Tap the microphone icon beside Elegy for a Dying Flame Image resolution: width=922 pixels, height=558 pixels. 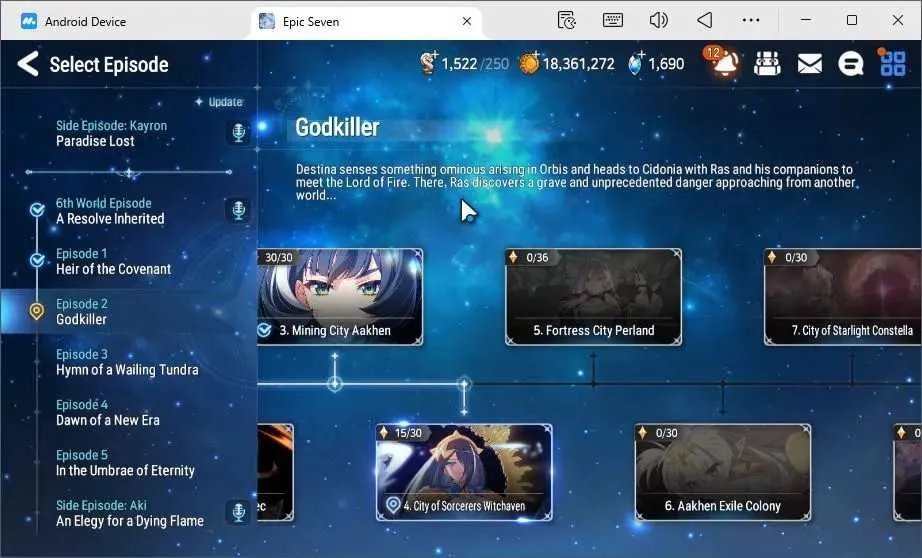coord(238,513)
